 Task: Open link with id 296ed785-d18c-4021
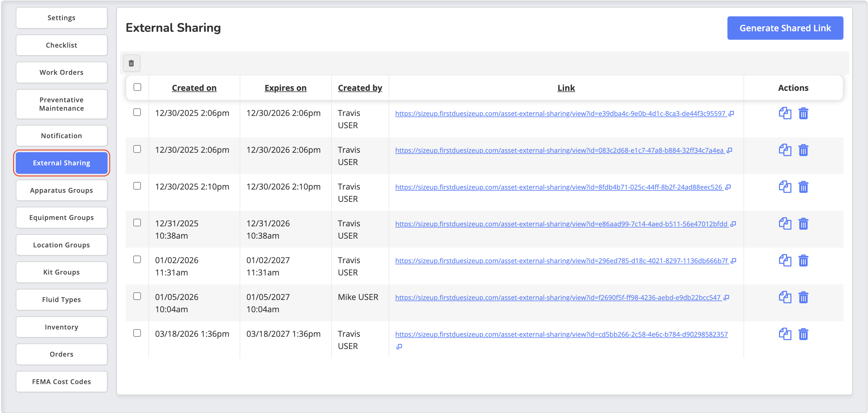click(561, 261)
